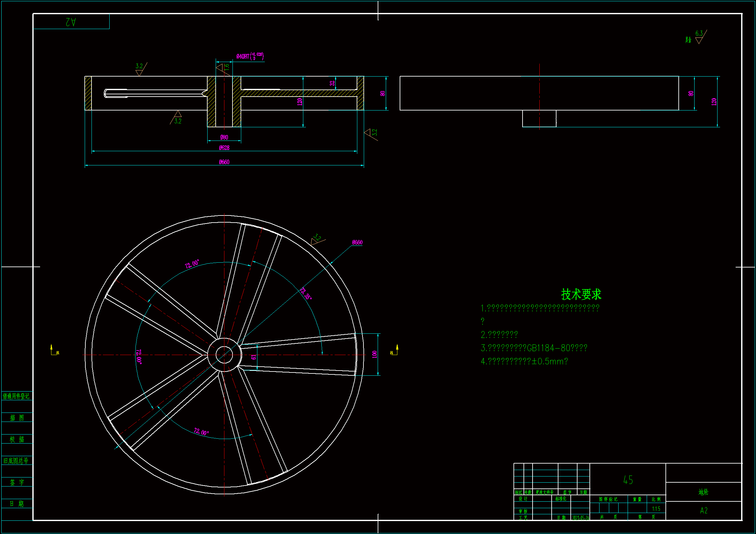Select the 技术要求 heading text

(x=581, y=294)
